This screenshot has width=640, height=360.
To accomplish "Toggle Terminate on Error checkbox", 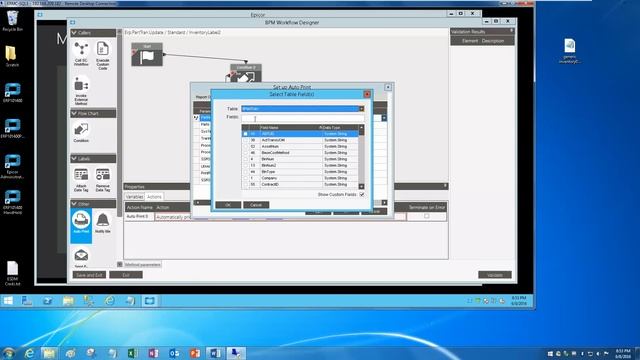I will coord(427,216).
